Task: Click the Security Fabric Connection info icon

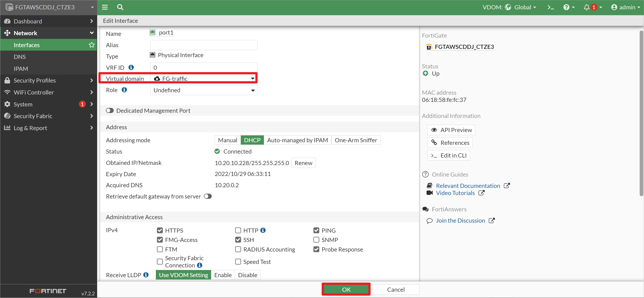Action: click(x=200, y=265)
